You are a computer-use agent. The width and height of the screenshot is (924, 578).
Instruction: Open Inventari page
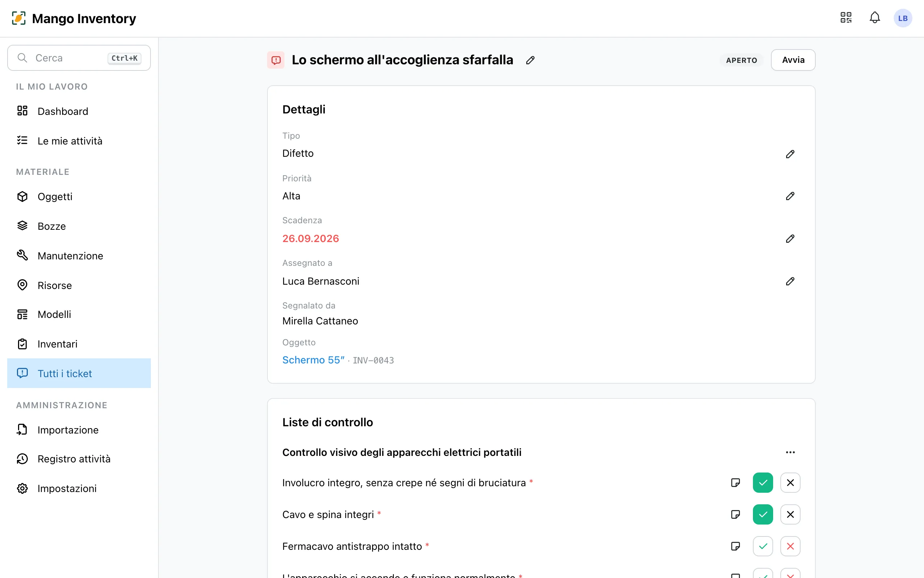79,344
